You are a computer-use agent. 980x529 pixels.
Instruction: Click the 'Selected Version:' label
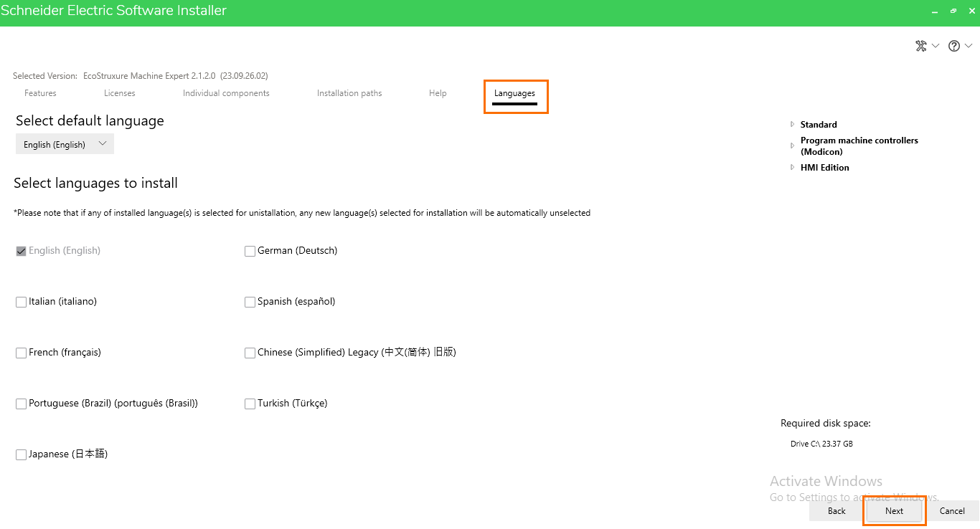coord(45,76)
